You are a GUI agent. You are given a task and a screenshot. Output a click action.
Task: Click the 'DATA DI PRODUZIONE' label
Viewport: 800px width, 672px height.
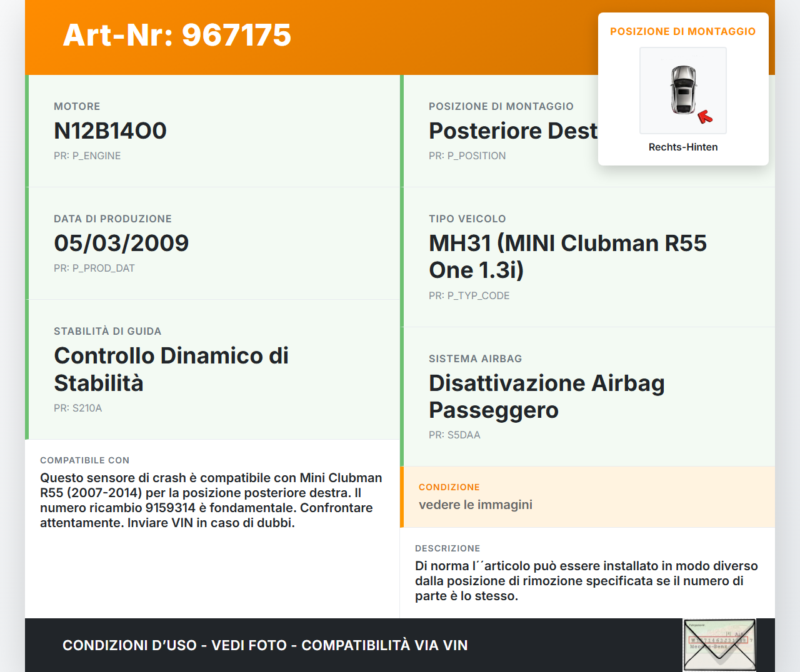click(112, 219)
